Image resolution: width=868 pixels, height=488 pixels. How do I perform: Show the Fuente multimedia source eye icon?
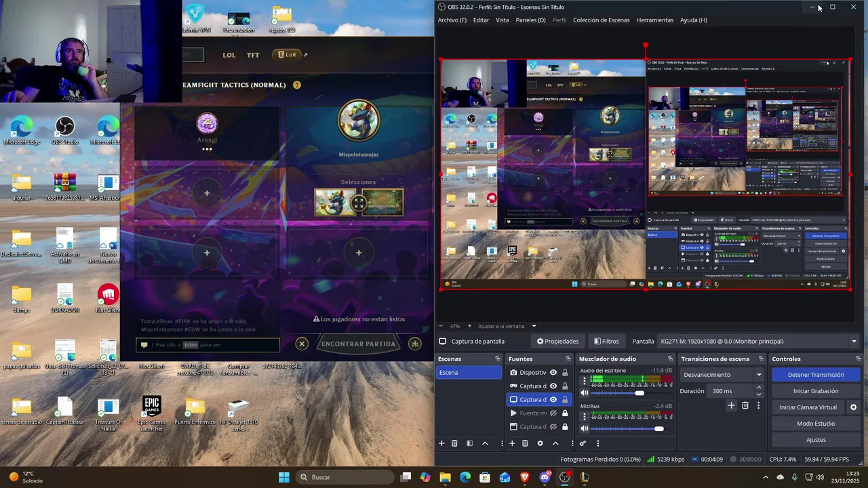tap(553, 413)
